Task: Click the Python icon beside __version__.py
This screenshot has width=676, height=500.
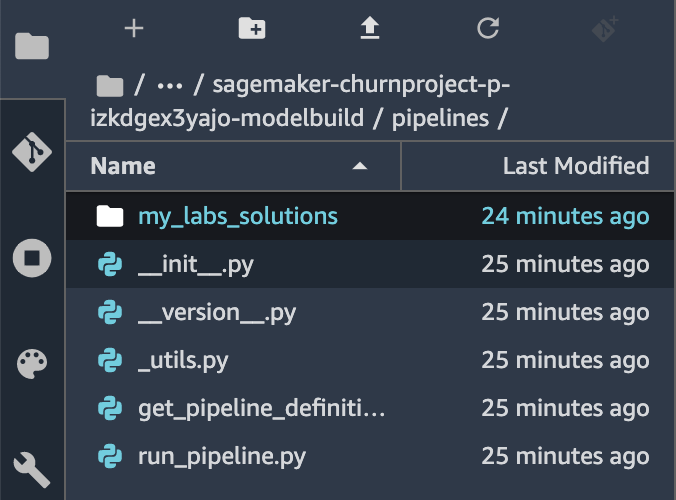Action: coord(110,312)
